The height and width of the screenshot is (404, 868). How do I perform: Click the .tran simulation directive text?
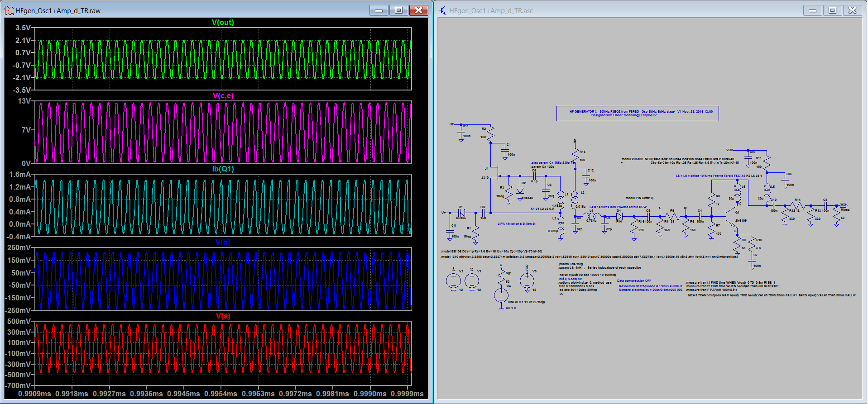point(576,286)
